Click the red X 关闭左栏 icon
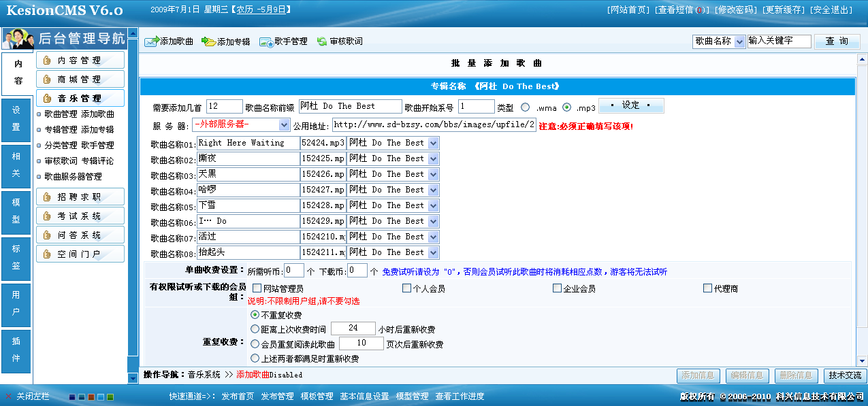 pos(8,396)
